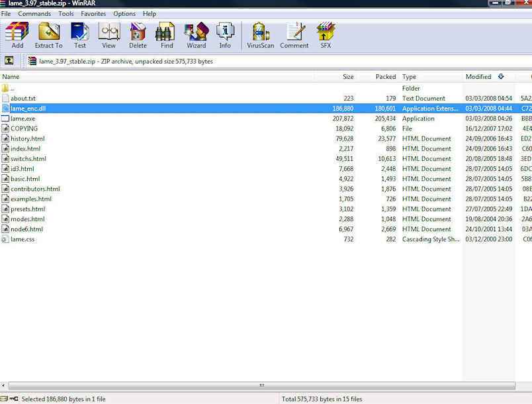The image size is (532, 404).
Task: Click the Application type cell of lame.exe
Action: [x=418, y=119]
